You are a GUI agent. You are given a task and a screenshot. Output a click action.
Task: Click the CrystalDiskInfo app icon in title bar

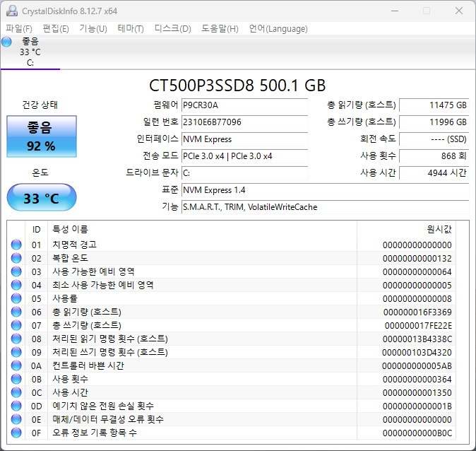[12, 11]
